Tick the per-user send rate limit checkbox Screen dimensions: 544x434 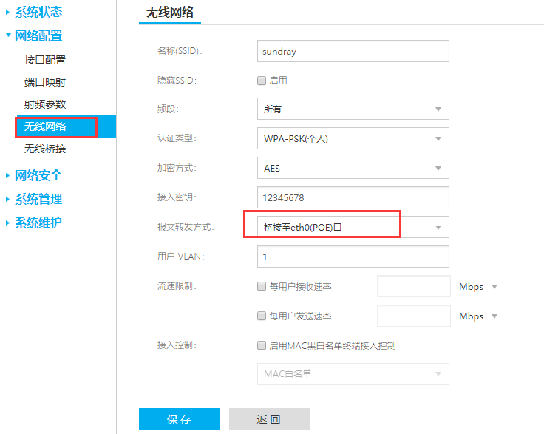point(261,316)
